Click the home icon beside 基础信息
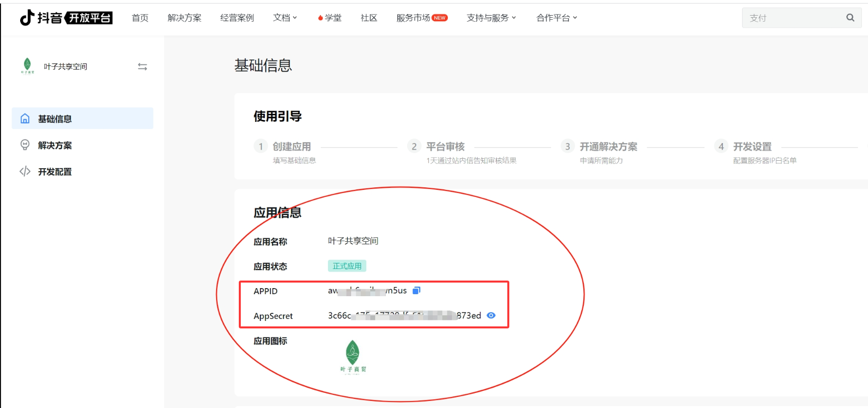 [25, 118]
